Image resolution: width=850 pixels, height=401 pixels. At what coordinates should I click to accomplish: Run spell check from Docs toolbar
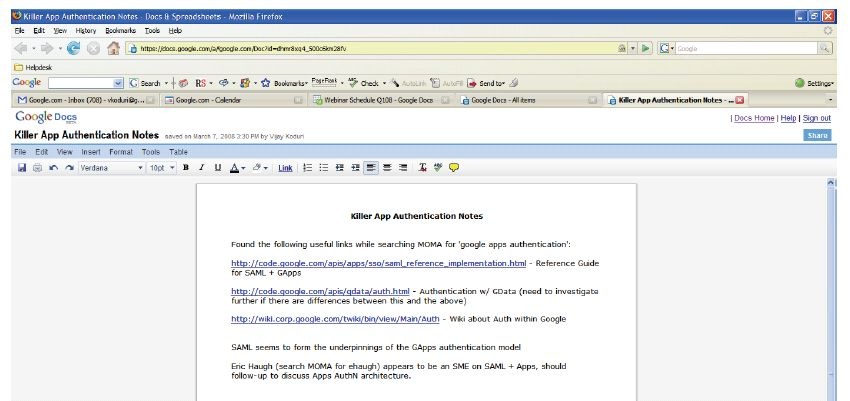[x=438, y=168]
